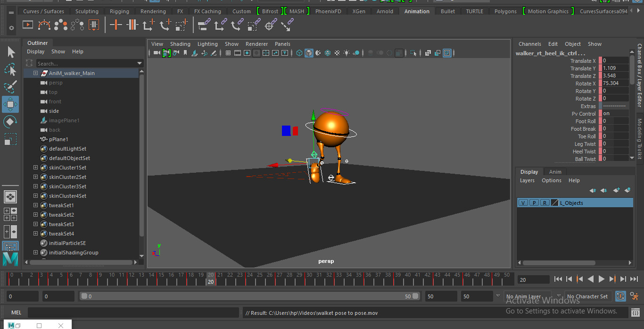
Task: Switch to the Rigging shelf tab
Action: tap(119, 11)
